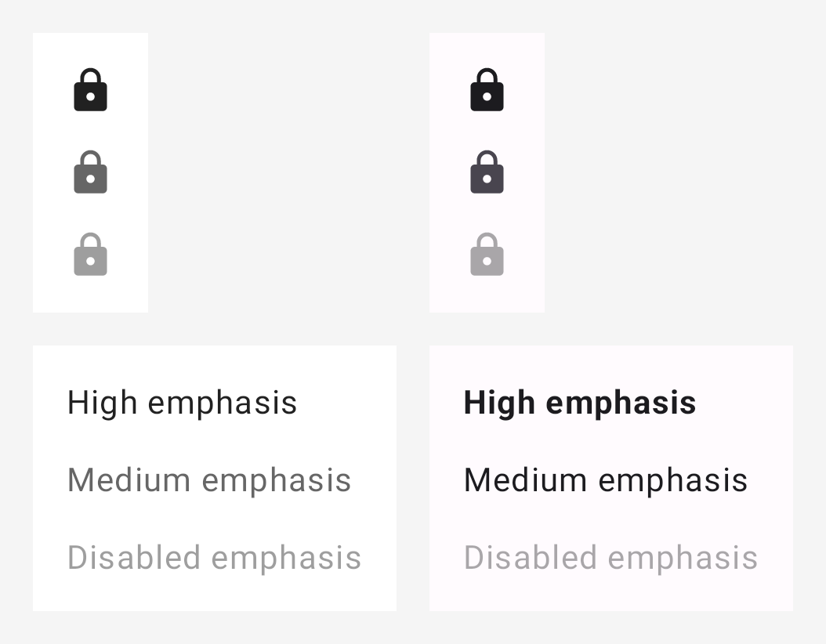Click the word "emphasis" after bold "High"
826x644 pixels.
point(621,404)
